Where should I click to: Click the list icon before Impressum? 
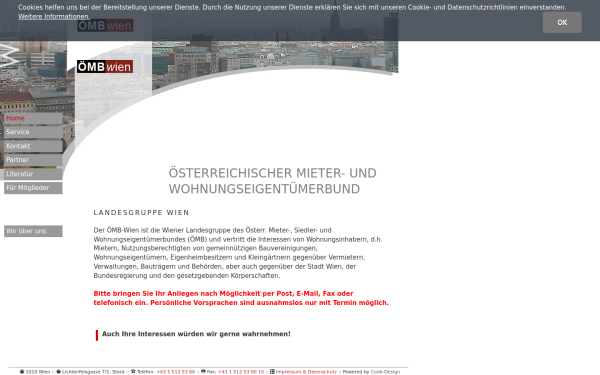(272, 371)
